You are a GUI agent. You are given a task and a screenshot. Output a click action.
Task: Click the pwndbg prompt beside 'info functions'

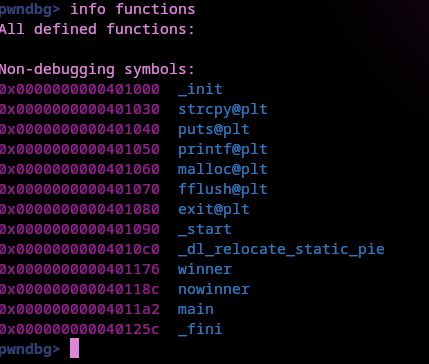click(30, 10)
